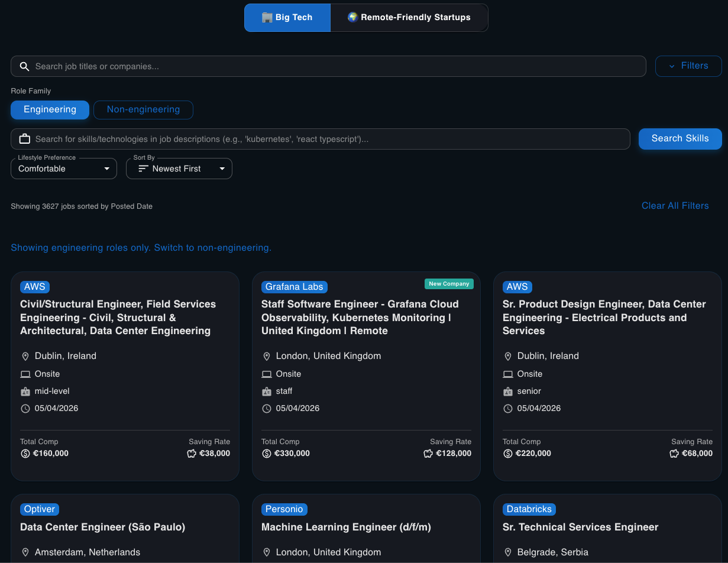
Task: Open the Lifestyle Preference dropdown
Action: coord(64,169)
